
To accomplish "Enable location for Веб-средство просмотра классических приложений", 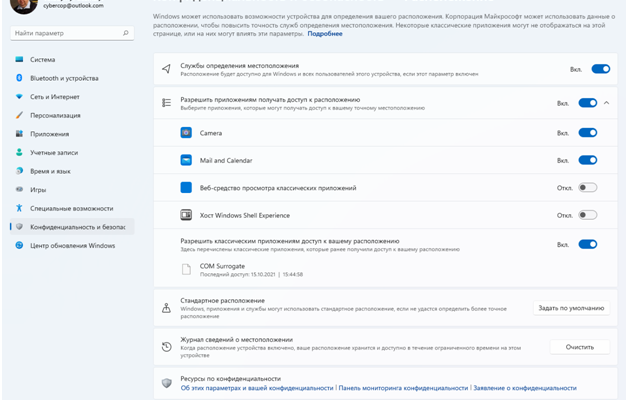I will pos(587,187).
